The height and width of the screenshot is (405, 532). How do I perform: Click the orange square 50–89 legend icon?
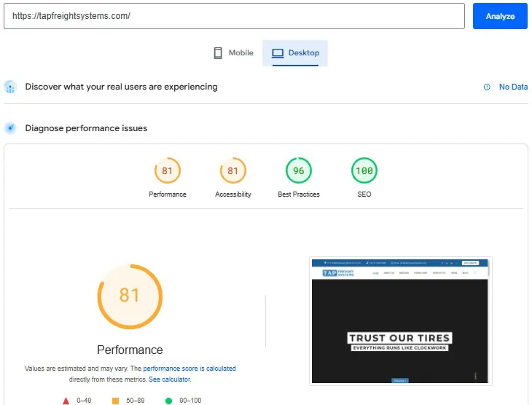[x=115, y=401]
